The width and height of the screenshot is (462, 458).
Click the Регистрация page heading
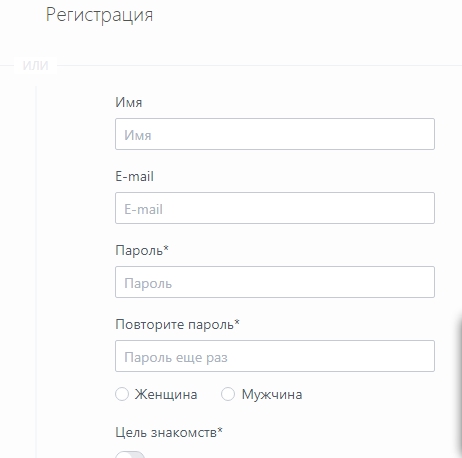pos(99,15)
